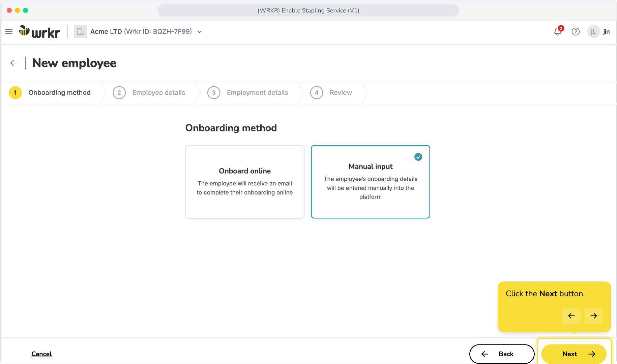Expand the Acme LTD organisation dropdown chevron
The image size is (617, 364).
click(x=200, y=32)
